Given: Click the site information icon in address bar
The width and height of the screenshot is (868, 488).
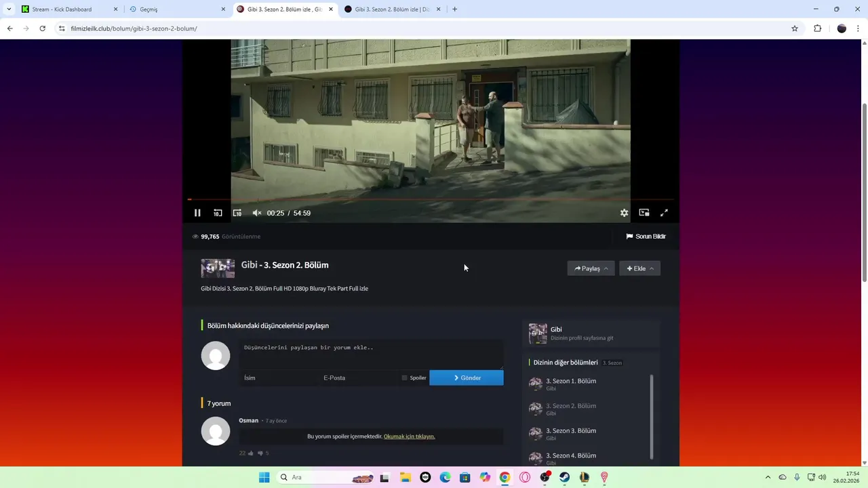Looking at the screenshot, I should [62, 28].
